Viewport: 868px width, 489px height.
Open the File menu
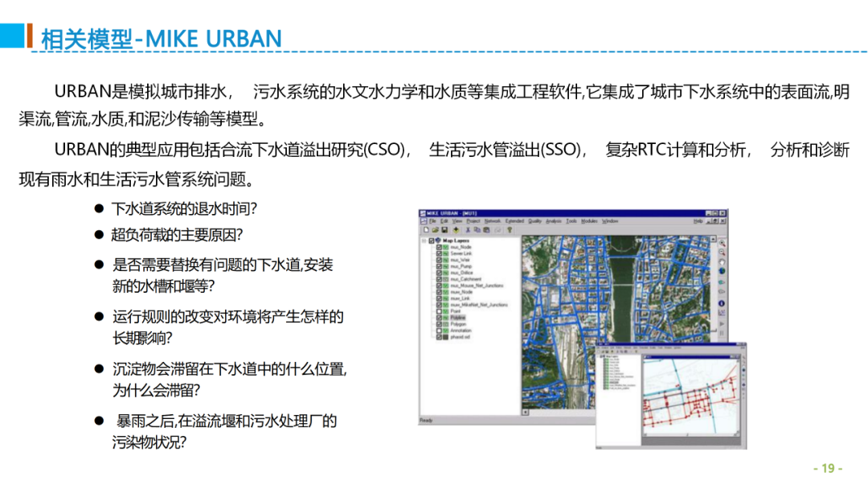tap(432, 221)
